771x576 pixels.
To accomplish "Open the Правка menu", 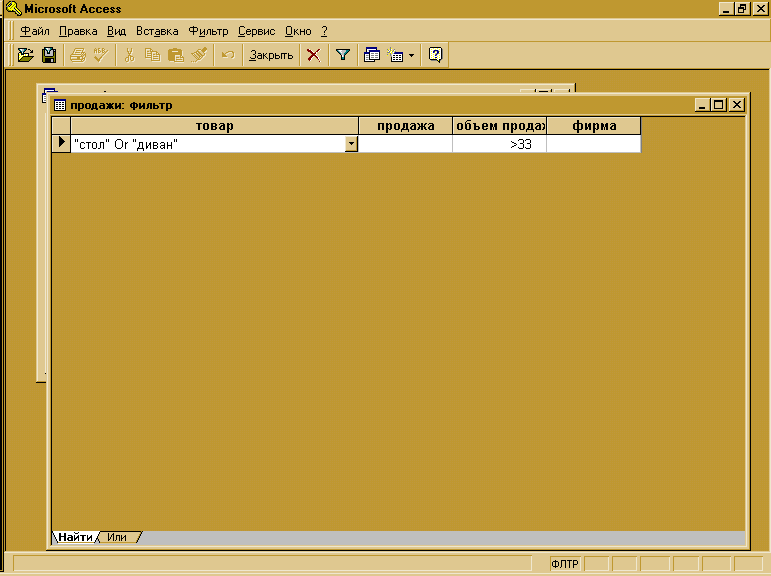I will click(78, 31).
